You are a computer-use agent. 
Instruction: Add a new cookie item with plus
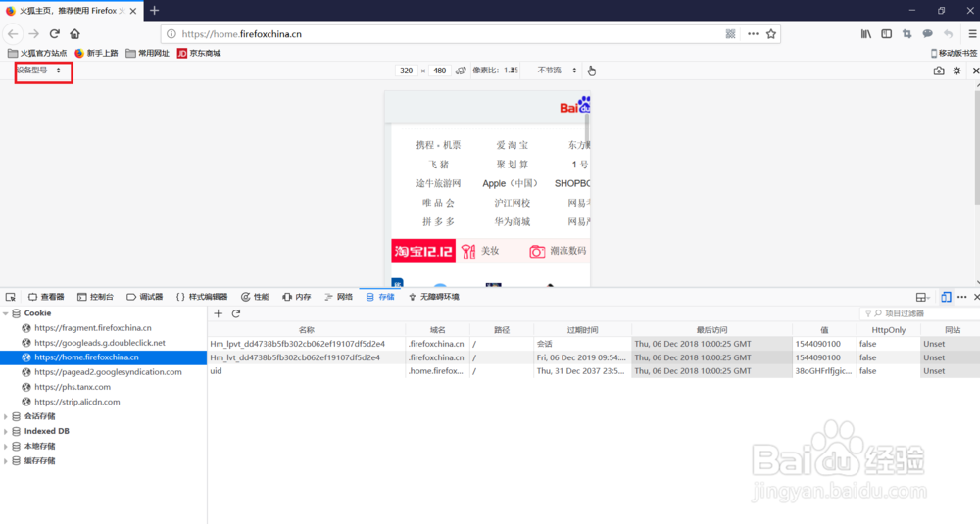219,313
